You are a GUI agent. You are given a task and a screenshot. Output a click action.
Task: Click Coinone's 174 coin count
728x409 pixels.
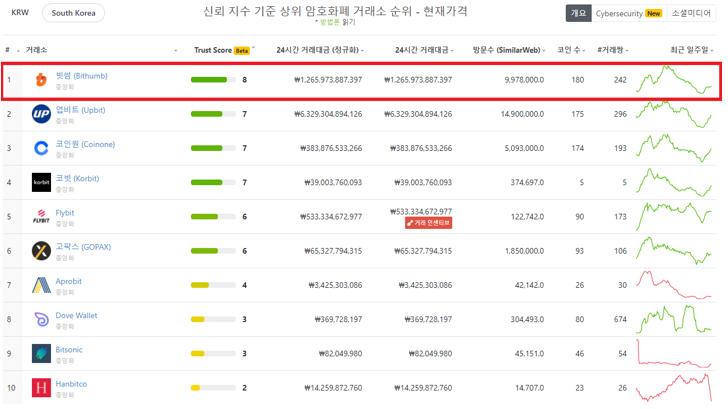tap(578, 148)
